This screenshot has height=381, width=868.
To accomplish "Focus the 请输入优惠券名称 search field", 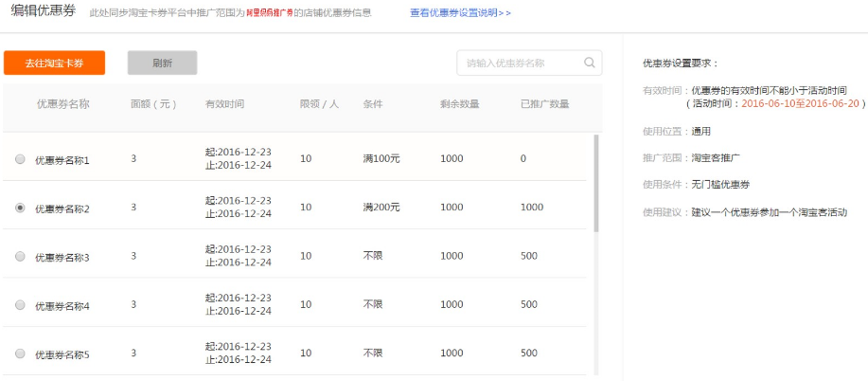I will [x=529, y=63].
